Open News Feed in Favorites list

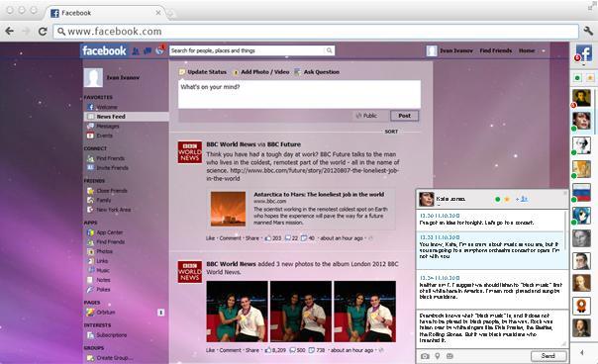[x=127, y=117]
